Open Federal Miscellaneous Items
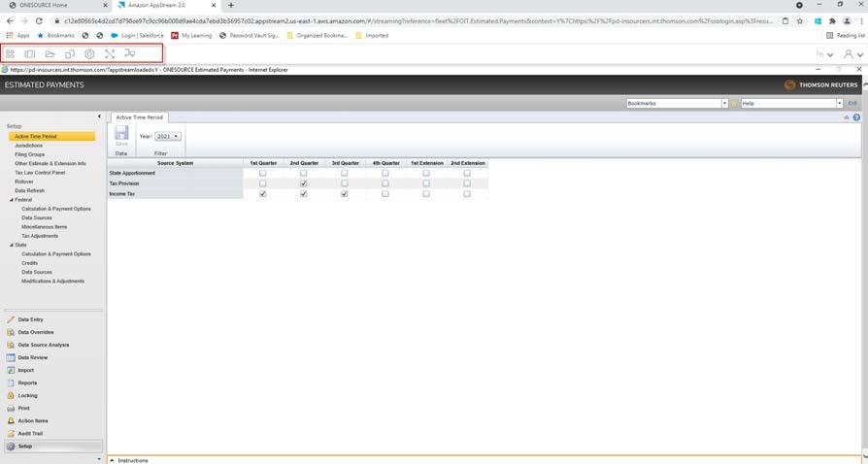The image size is (868, 464). click(45, 227)
